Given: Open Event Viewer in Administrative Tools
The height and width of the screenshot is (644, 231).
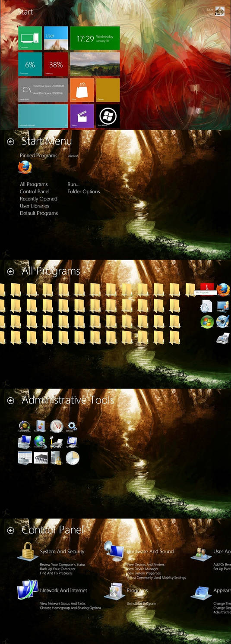Looking at the screenshot, I should tap(41, 426).
